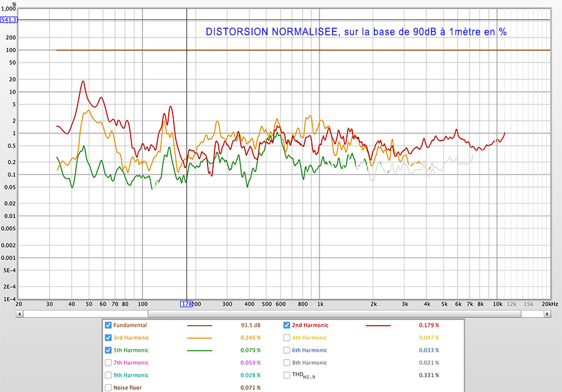Tick the 8th Harmonic checkbox
Screen dimensions: 562x392
tap(286, 363)
